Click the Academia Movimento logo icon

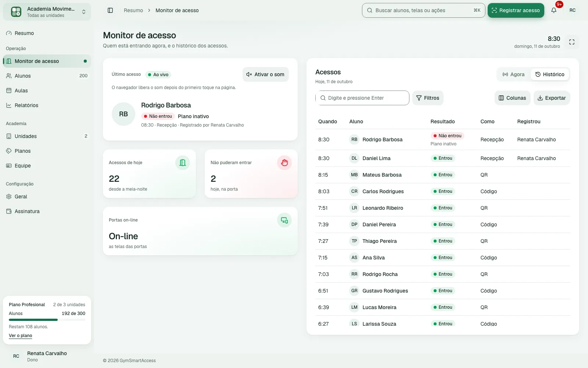[16, 12]
